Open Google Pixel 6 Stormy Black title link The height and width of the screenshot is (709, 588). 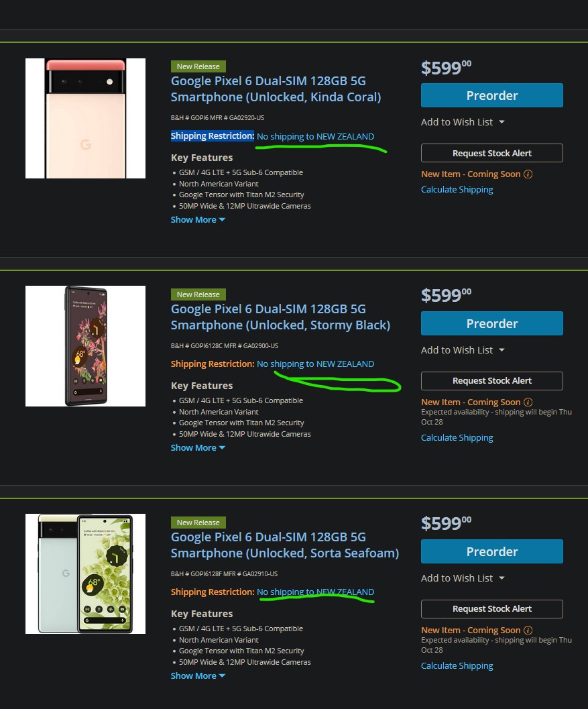[x=280, y=317]
